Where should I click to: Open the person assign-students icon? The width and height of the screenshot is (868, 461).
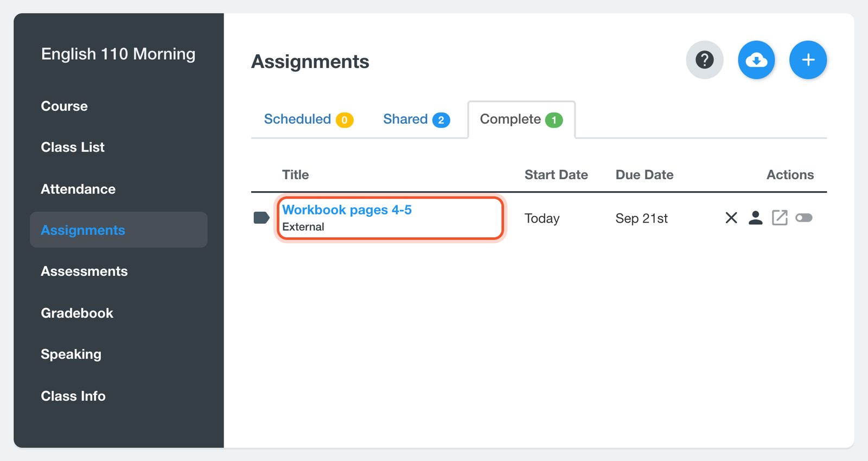tap(755, 218)
